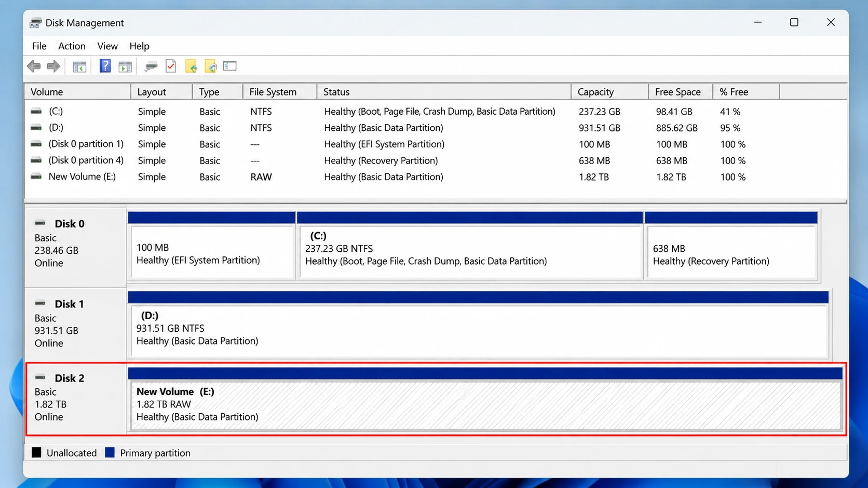The width and height of the screenshot is (868, 488).
Task: Open the File menu
Action: tap(39, 46)
